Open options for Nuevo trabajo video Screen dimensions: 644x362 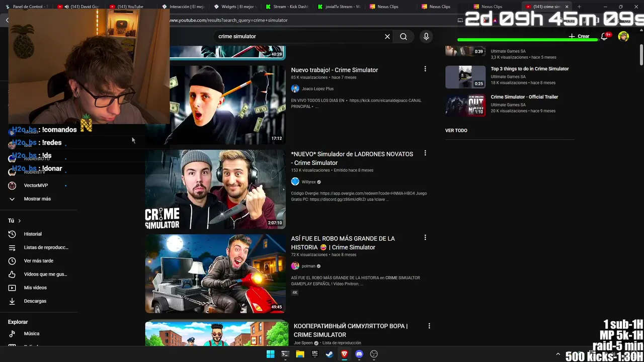425,69
